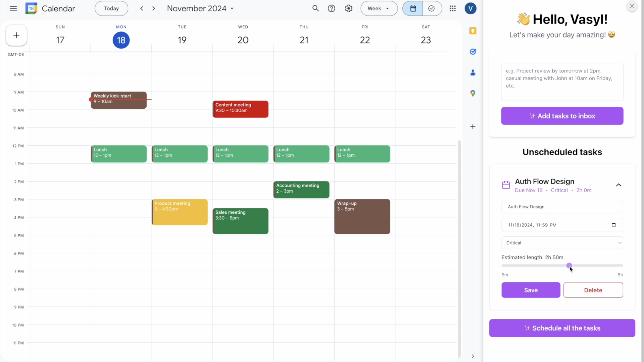Open Google Maps side panel icon
Viewport: 644px width, 362px height.
click(472, 93)
